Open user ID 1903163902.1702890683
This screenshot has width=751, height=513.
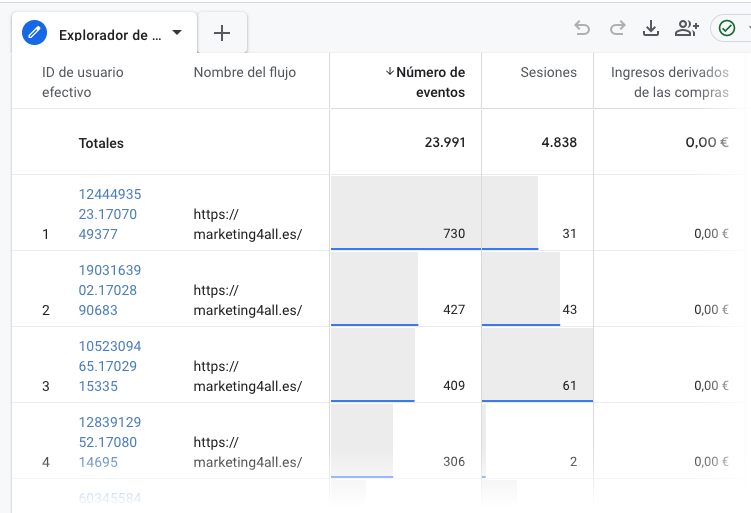pyautogui.click(x=110, y=290)
